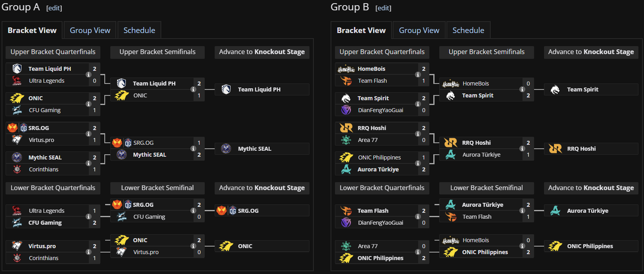The image size is (644, 274).
Task: Click Team Spirit logo in Group B knockout slot
Action: pos(555,89)
